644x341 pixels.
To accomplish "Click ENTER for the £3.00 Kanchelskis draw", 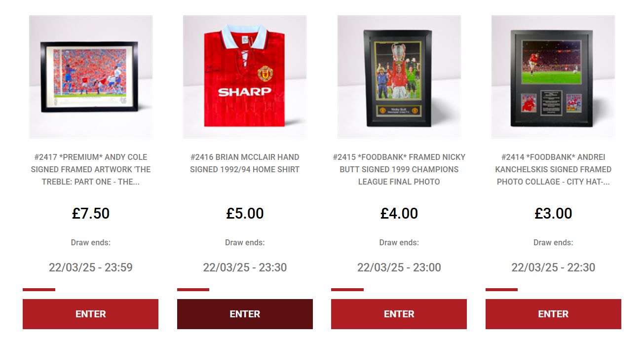I will (x=553, y=314).
